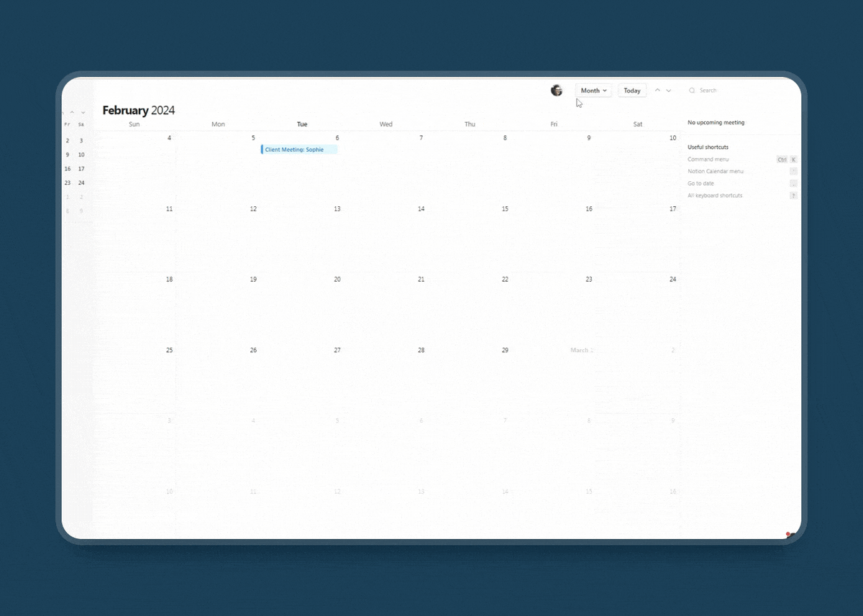This screenshot has width=863, height=616.
Task: Jump to the current date with Today
Action: 632,91
